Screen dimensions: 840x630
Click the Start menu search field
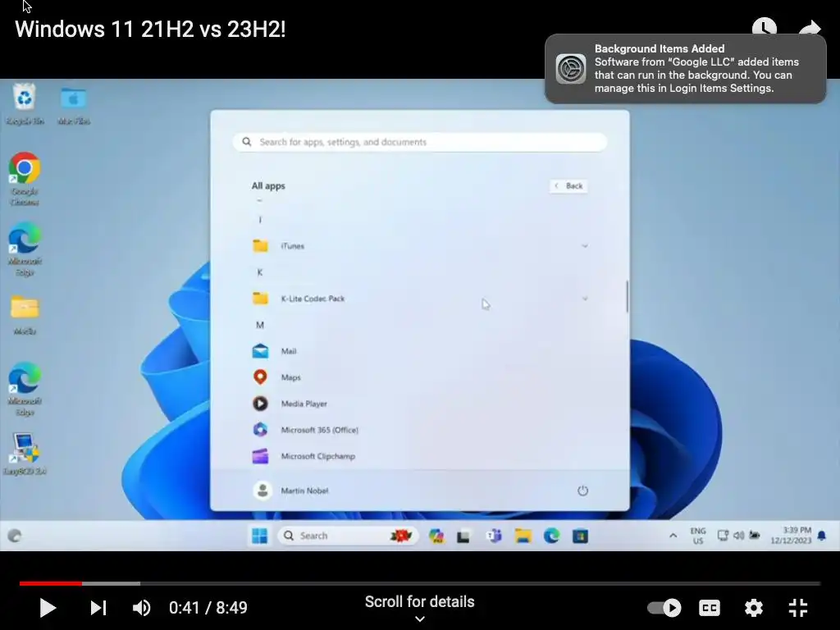click(x=420, y=142)
